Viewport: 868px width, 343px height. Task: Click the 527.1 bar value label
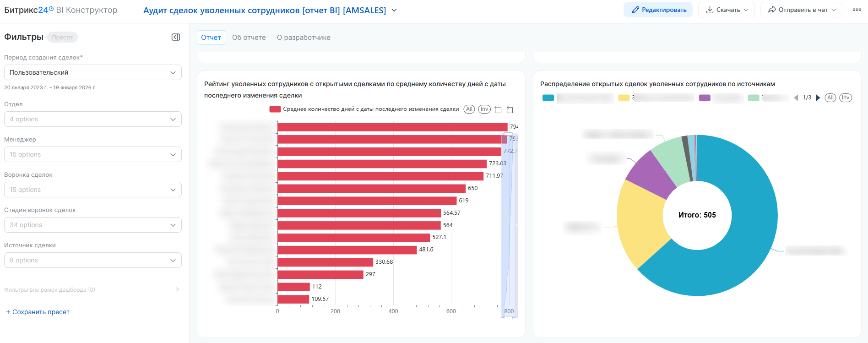coord(439,237)
